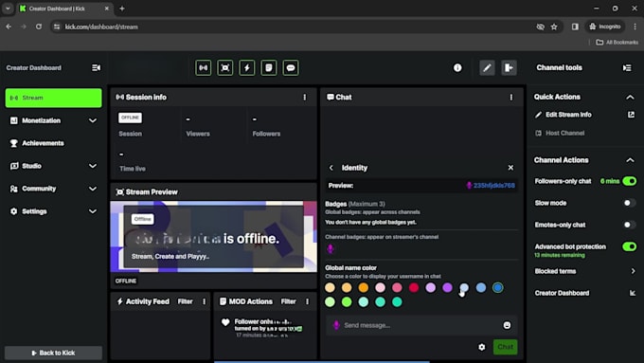Image resolution: width=644 pixels, height=363 pixels.
Task: Collapse Channel Actions section
Action: coord(630,160)
